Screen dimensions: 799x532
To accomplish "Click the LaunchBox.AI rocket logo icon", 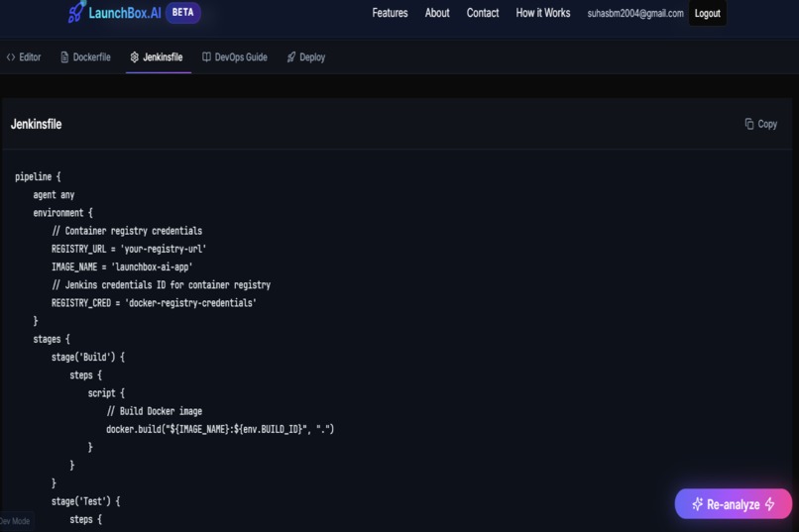I will (76, 12).
